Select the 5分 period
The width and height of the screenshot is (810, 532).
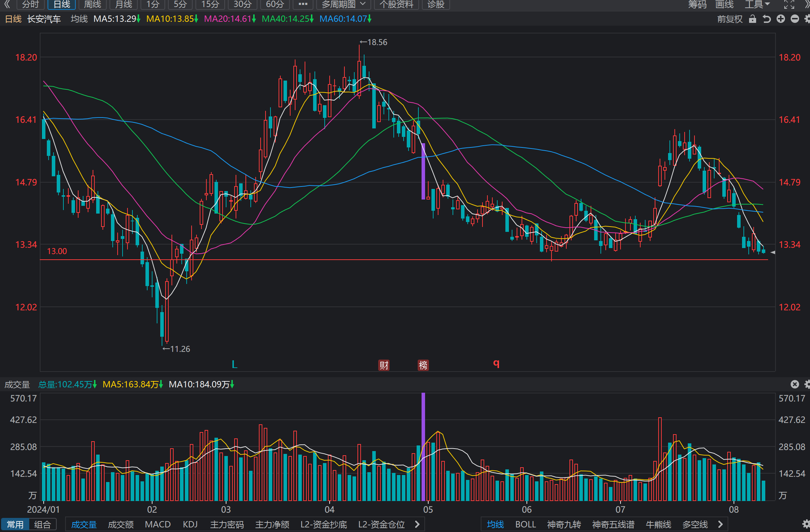coord(180,4)
